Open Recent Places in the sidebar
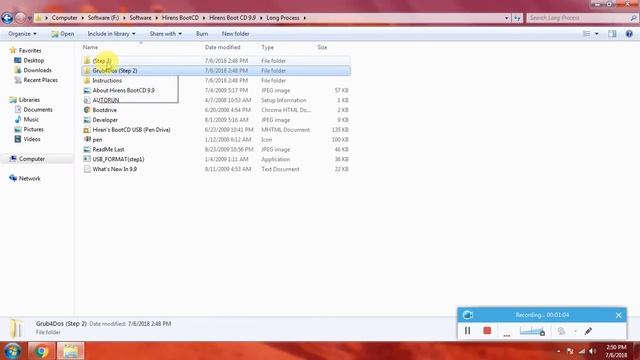 coord(36,80)
